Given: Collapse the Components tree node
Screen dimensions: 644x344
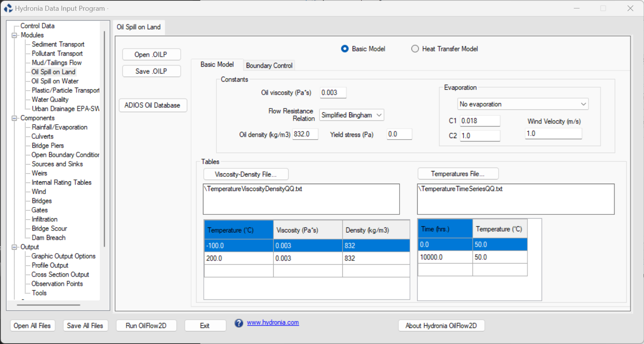Looking at the screenshot, I should [15, 118].
